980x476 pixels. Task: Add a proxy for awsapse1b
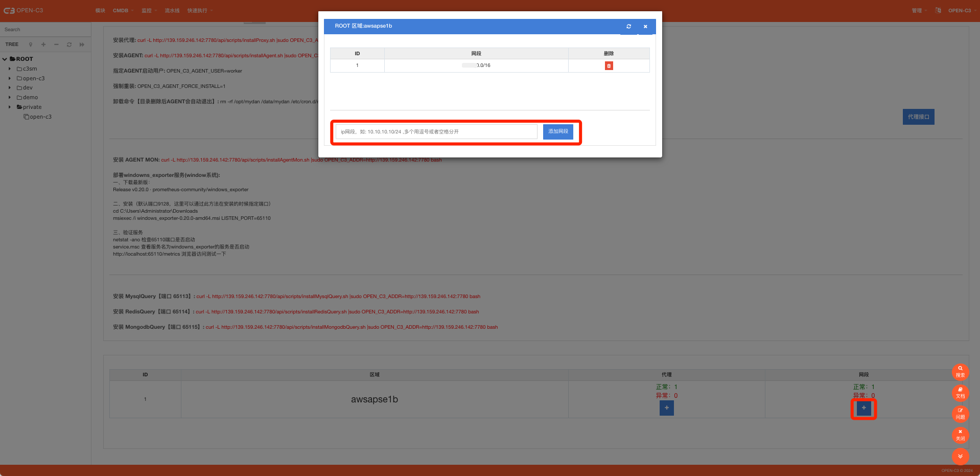667,408
